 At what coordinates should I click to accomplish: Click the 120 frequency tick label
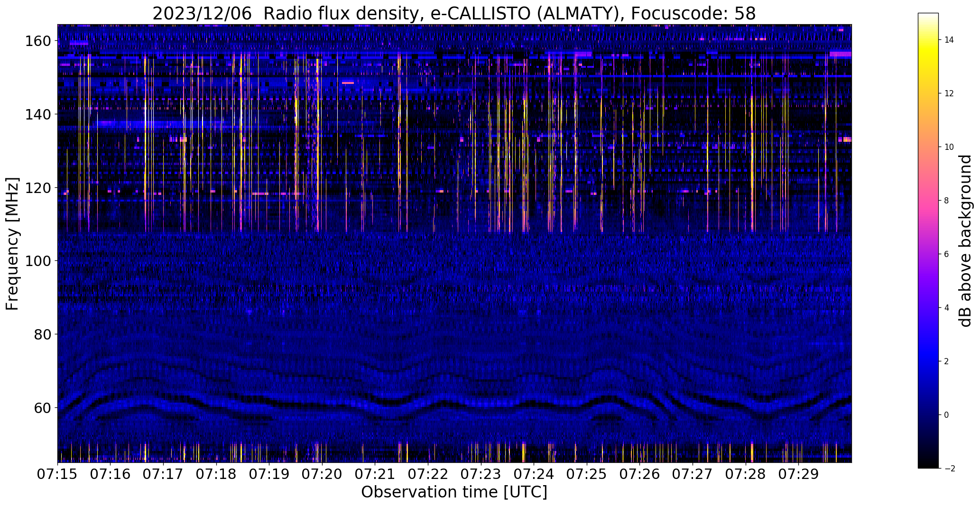point(38,188)
